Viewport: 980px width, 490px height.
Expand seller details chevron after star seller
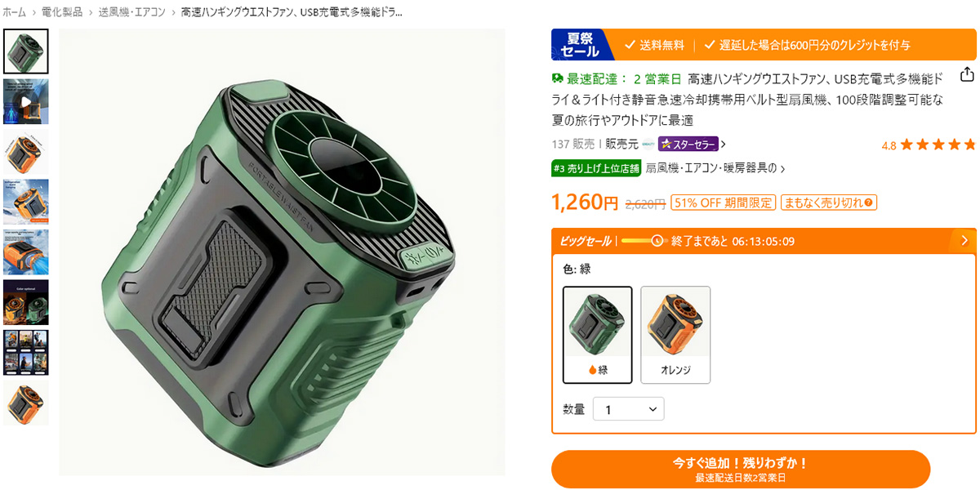(x=723, y=145)
